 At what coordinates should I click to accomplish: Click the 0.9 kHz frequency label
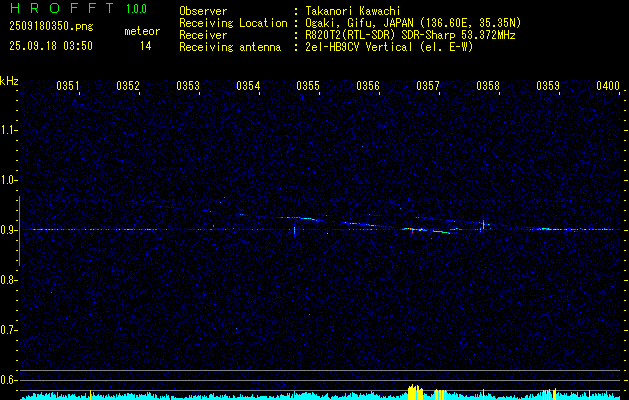point(8,230)
